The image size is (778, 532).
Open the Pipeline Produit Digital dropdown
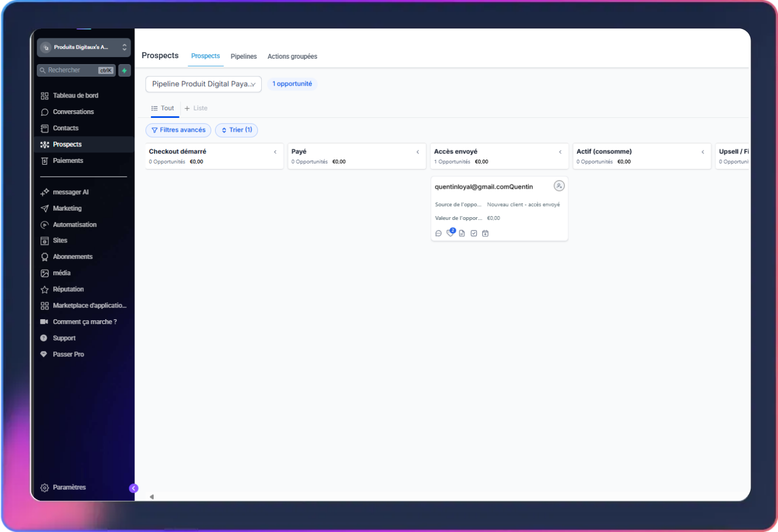tap(203, 84)
